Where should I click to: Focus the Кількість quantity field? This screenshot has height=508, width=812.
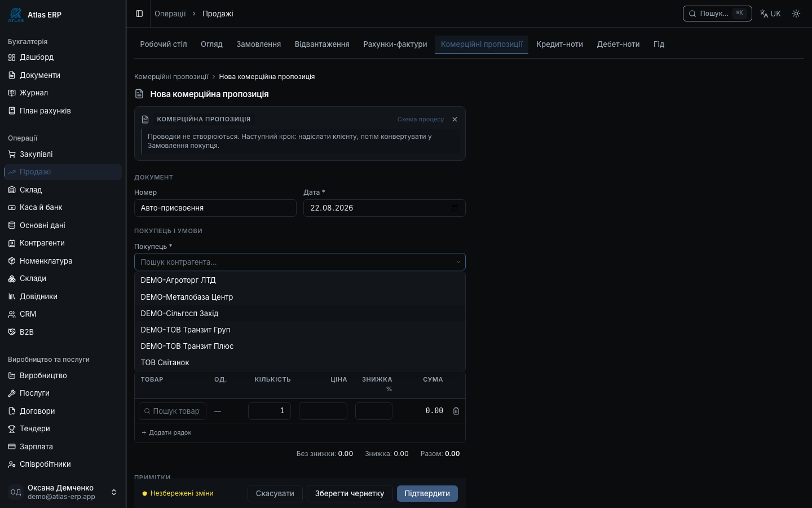(x=270, y=411)
